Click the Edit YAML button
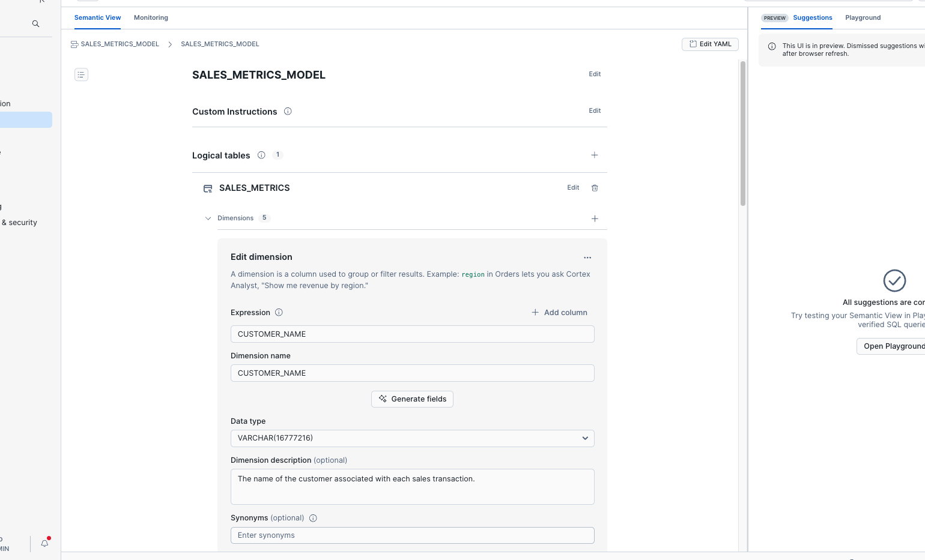The image size is (925, 560). point(710,44)
